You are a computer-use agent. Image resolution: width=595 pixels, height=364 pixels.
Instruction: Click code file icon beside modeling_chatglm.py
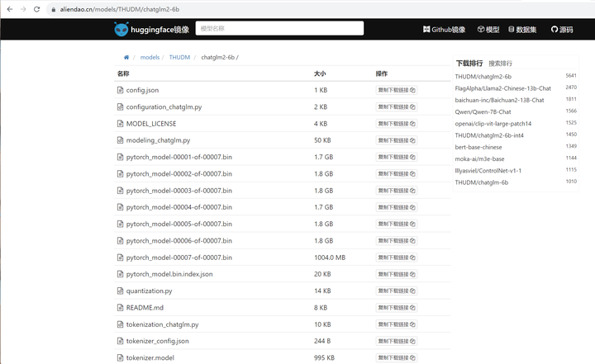point(121,140)
